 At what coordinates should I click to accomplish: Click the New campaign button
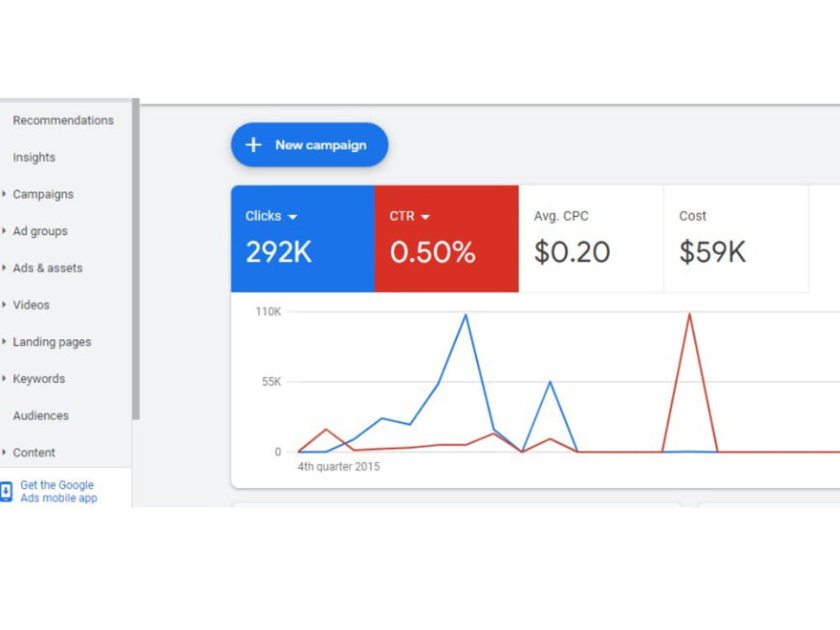pos(310,144)
